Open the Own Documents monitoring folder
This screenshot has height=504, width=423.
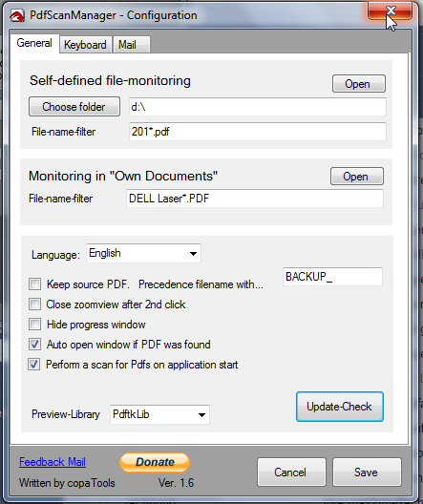tap(357, 177)
